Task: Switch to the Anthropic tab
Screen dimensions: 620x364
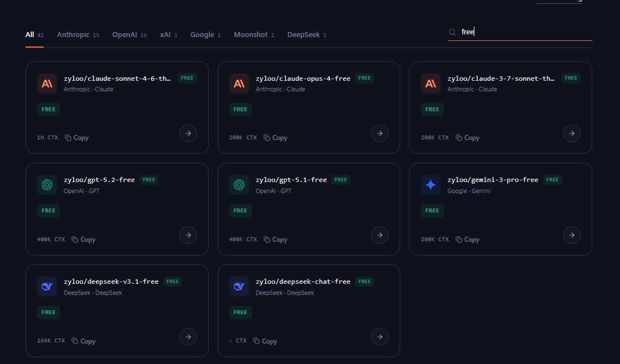Action: (x=78, y=35)
